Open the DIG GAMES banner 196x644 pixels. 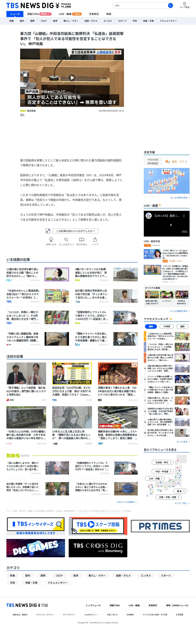36,548
